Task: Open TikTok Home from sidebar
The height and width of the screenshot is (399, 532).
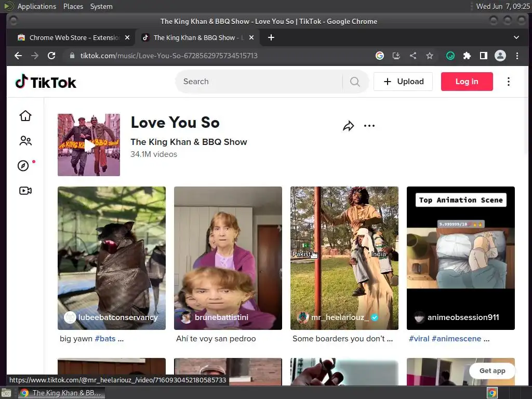Action: 25,116
